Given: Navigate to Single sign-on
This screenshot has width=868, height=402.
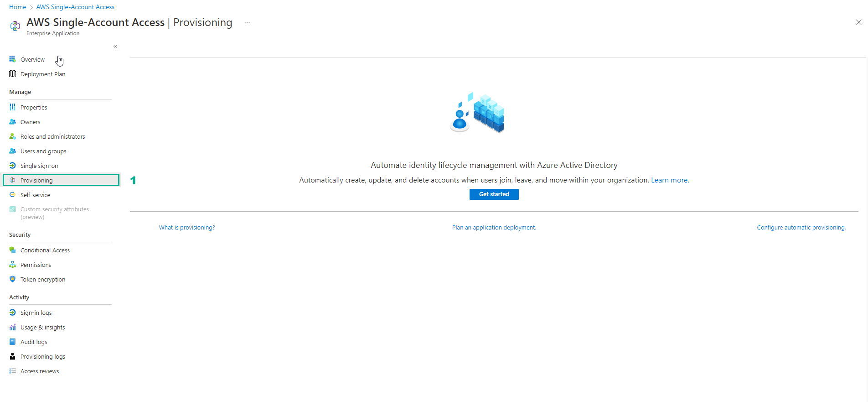Looking at the screenshot, I should pyautogui.click(x=39, y=166).
